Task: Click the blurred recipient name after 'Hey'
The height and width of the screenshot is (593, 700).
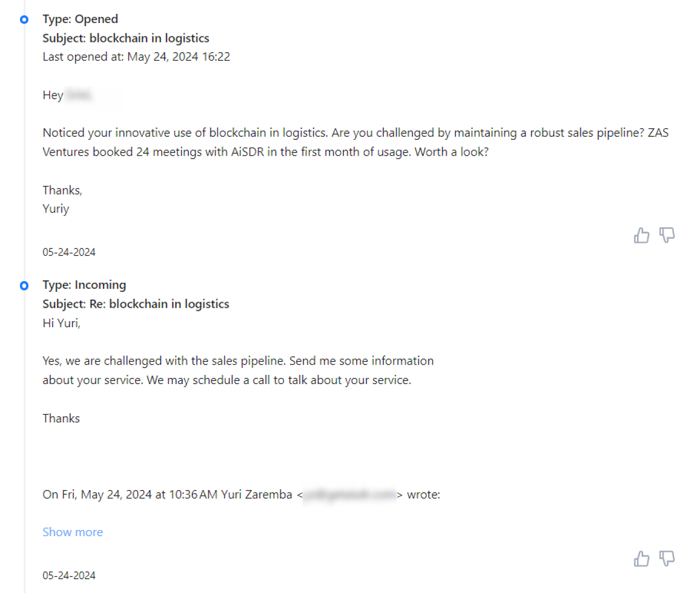Action: click(x=79, y=95)
